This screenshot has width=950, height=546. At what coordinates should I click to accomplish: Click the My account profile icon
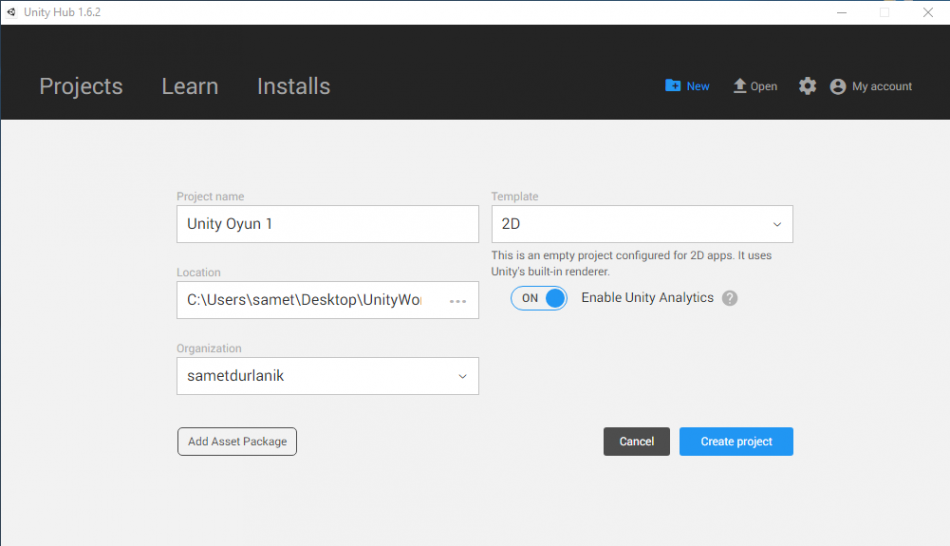click(838, 87)
